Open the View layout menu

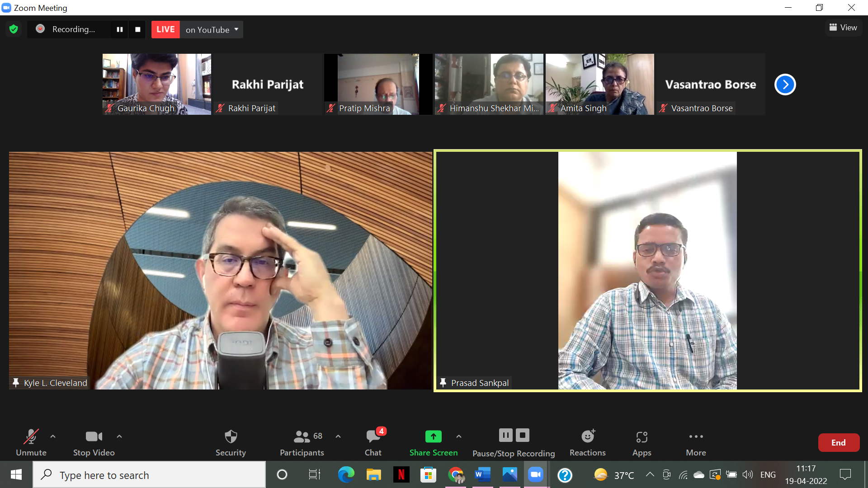pyautogui.click(x=843, y=28)
